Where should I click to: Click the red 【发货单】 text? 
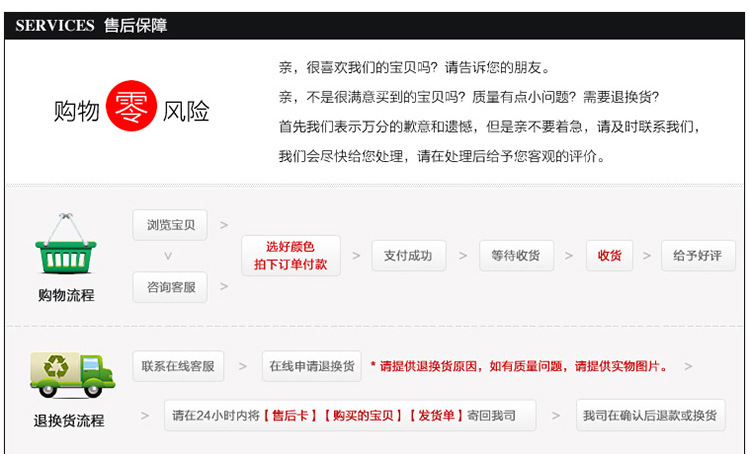(x=436, y=415)
